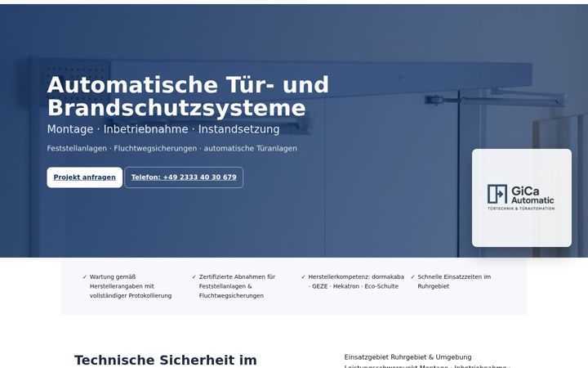Click the subtitle "Montage · Inbetriebnahme · Instandsetzung"
This screenshot has width=588, height=368.
pos(163,129)
